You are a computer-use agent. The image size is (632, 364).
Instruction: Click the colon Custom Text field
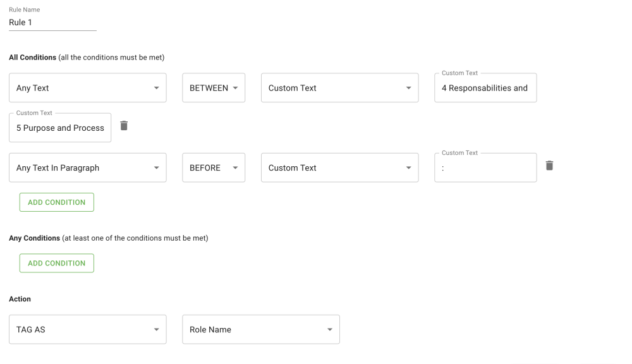pyautogui.click(x=485, y=167)
